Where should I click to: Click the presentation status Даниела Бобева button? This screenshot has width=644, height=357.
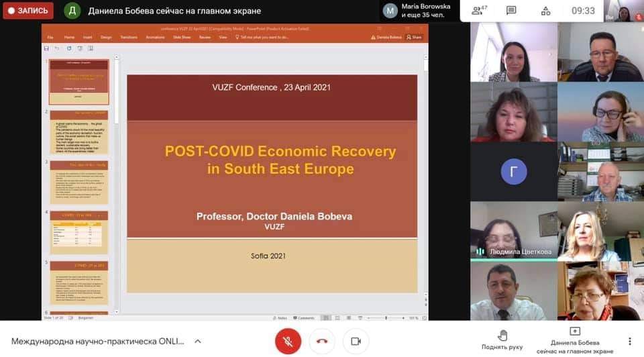click(575, 341)
